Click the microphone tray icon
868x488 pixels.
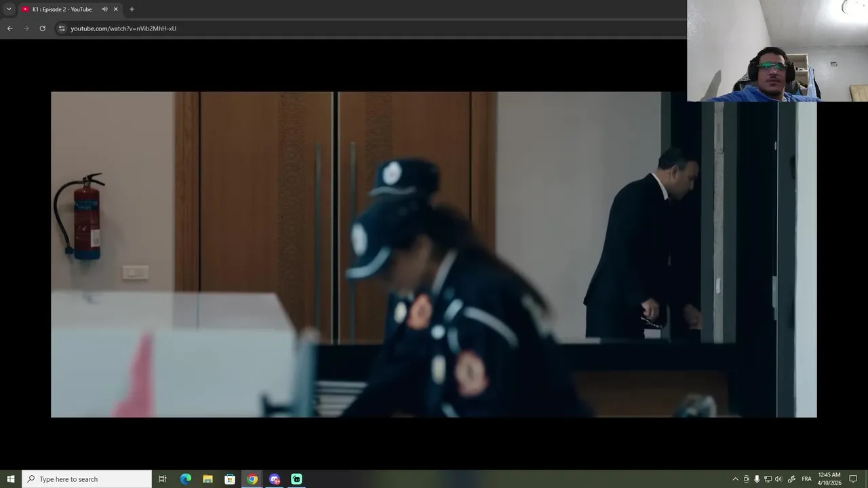coord(757,479)
